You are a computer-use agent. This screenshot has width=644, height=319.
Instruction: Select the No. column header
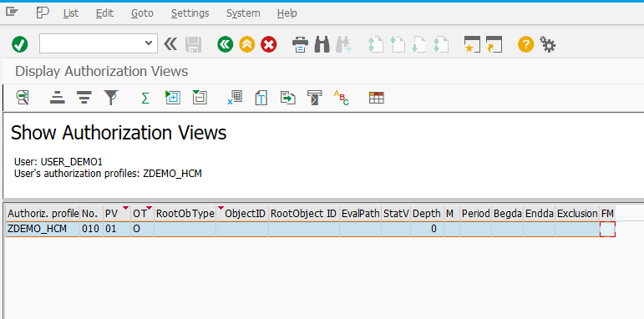(91, 214)
